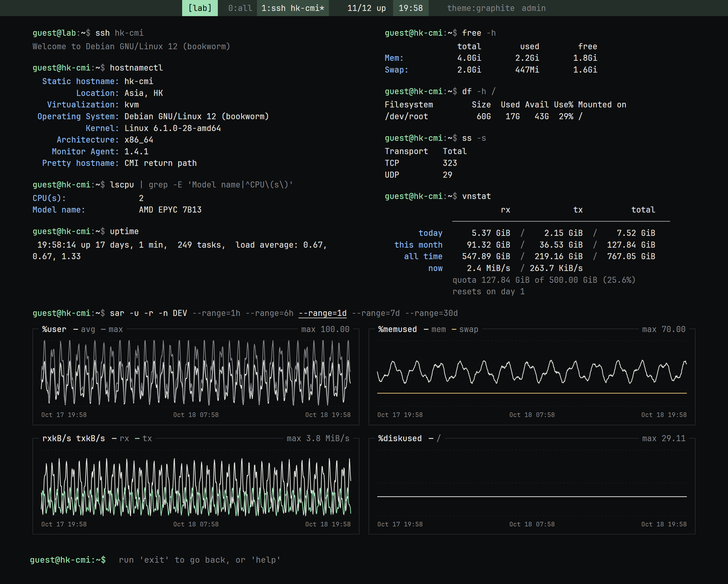Toggle the swap series legend entry
The width and height of the screenshot is (728, 584).
[465, 329]
